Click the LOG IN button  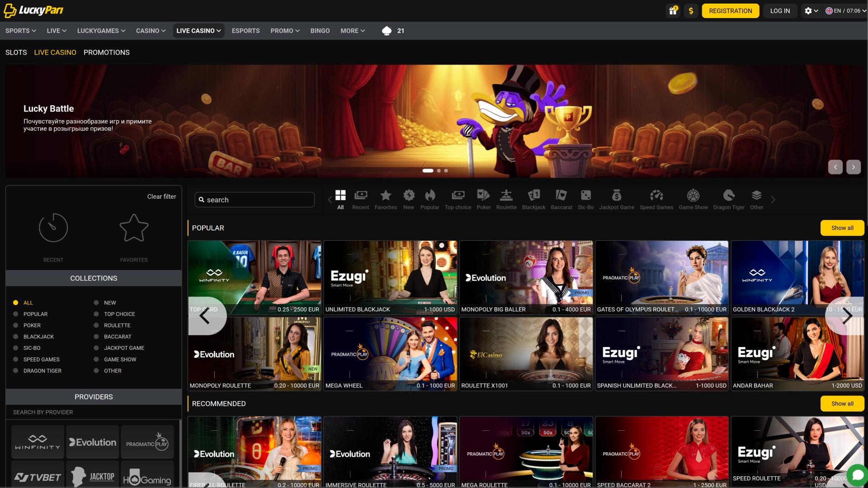[x=780, y=11]
